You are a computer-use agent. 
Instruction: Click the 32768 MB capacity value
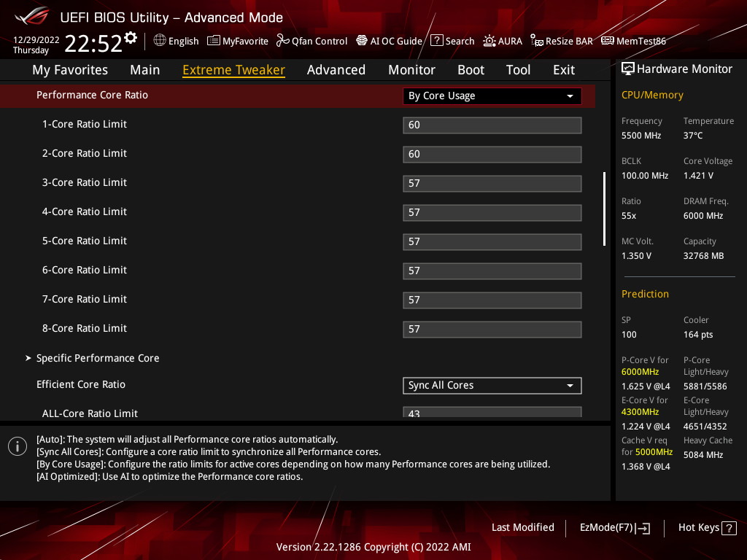click(703, 256)
